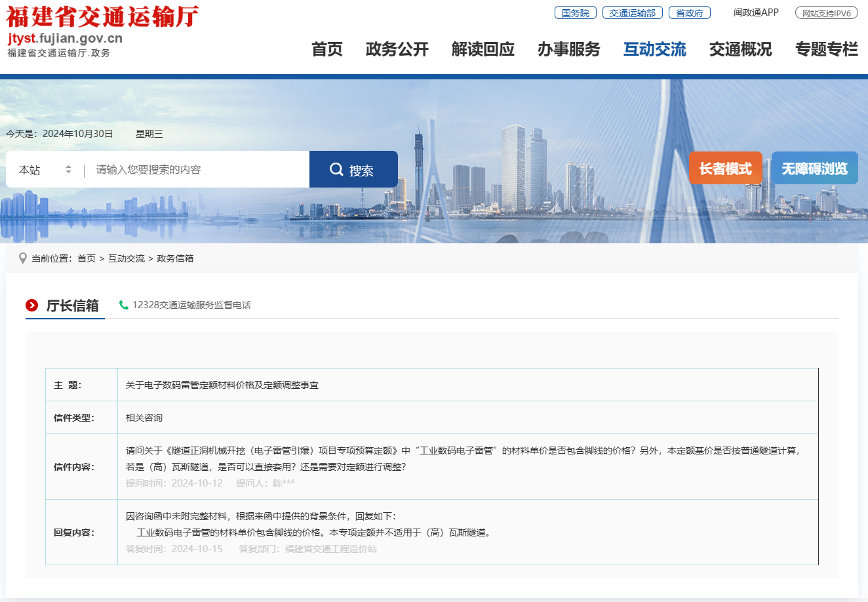Click the red arrow icon before 厅长信箱

[31, 305]
